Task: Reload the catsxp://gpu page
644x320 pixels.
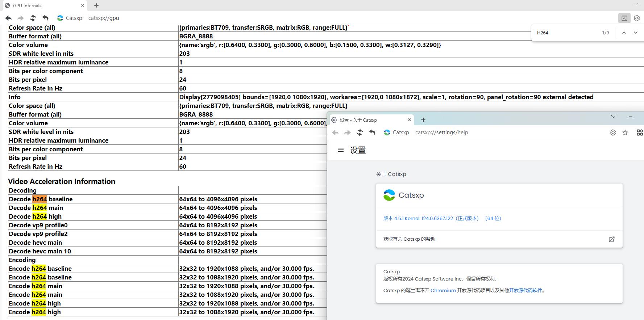Action: [33, 18]
